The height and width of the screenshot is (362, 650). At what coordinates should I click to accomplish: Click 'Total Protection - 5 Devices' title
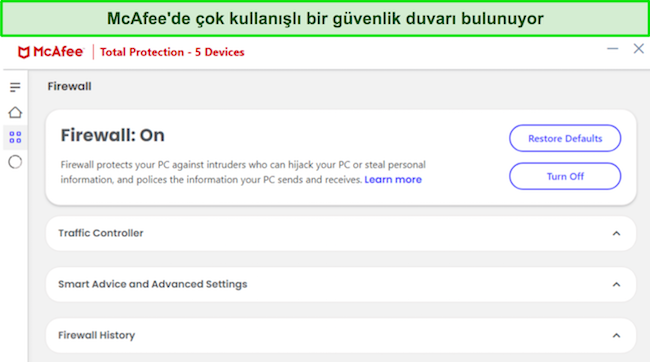pos(172,52)
